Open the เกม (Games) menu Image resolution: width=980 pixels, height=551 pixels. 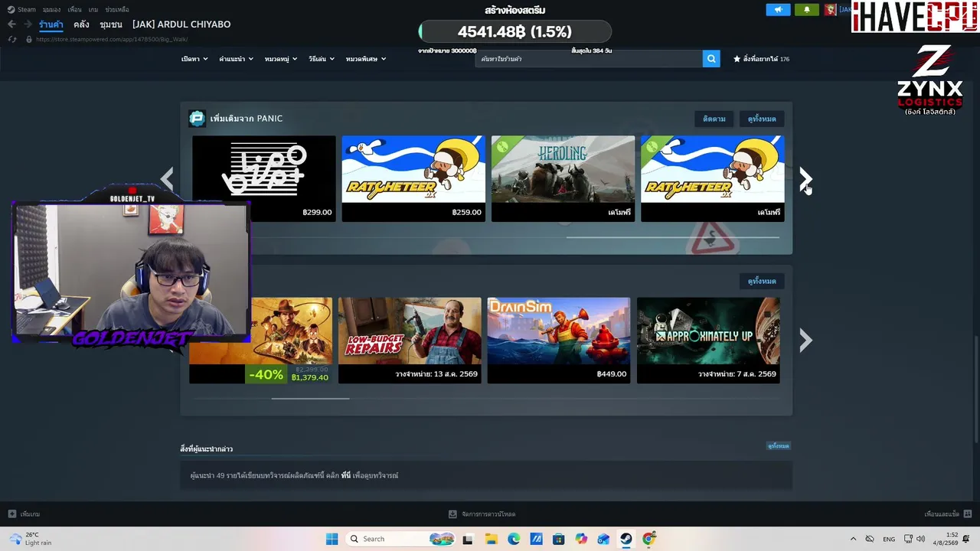pyautogui.click(x=93, y=9)
